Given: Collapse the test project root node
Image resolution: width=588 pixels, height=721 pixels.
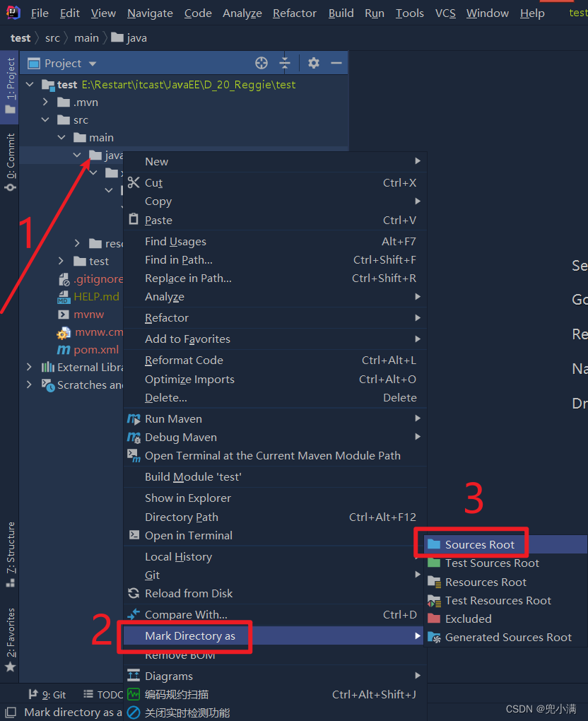Looking at the screenshot, I should (x=30, y=84).
